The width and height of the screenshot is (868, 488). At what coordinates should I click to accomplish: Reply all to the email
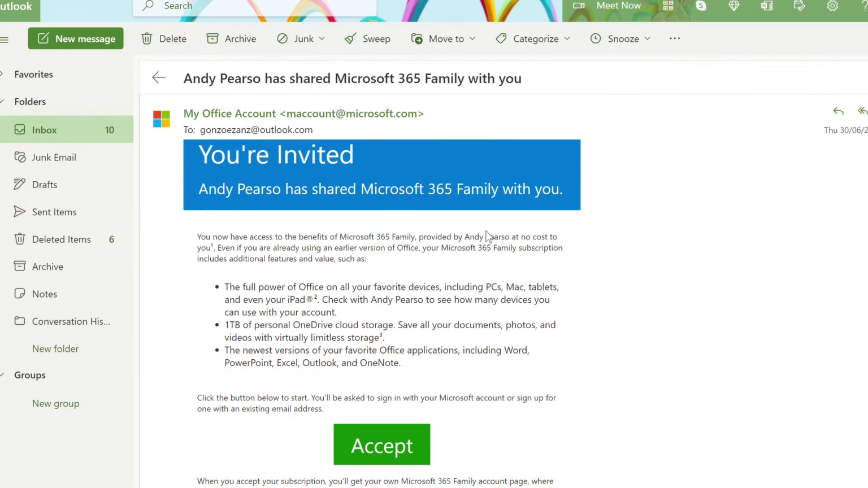click(863, 111)
